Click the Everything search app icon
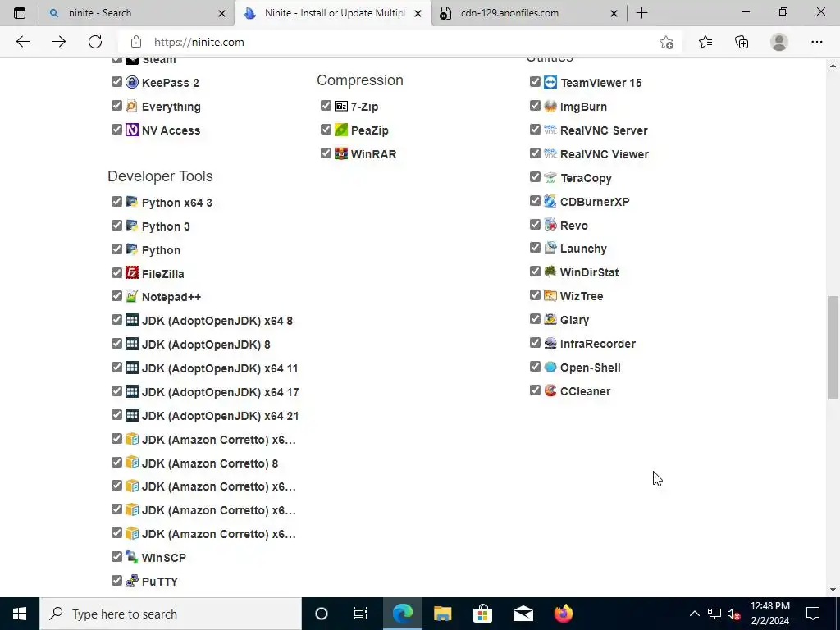 [x=132, y=106]
